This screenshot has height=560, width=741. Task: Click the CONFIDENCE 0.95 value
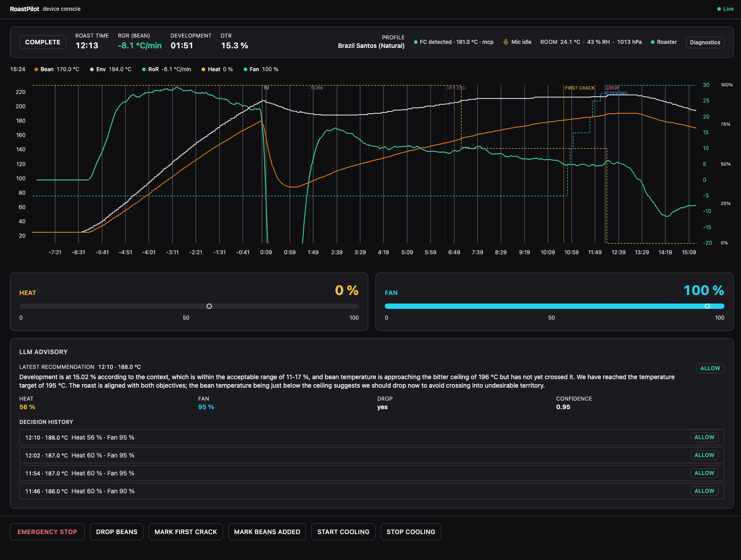(x=563, y=407)
